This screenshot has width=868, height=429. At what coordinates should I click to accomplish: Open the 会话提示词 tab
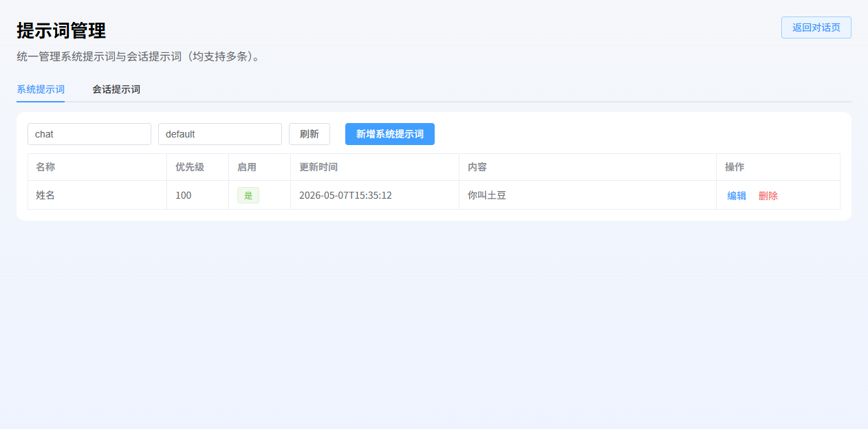(x=116, y=89)
